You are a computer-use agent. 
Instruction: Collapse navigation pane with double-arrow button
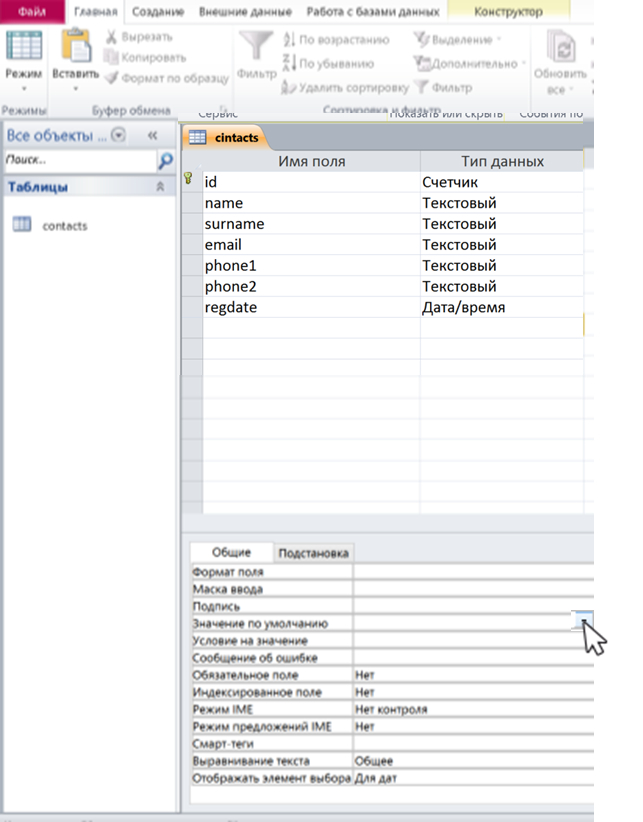(153, 135)
